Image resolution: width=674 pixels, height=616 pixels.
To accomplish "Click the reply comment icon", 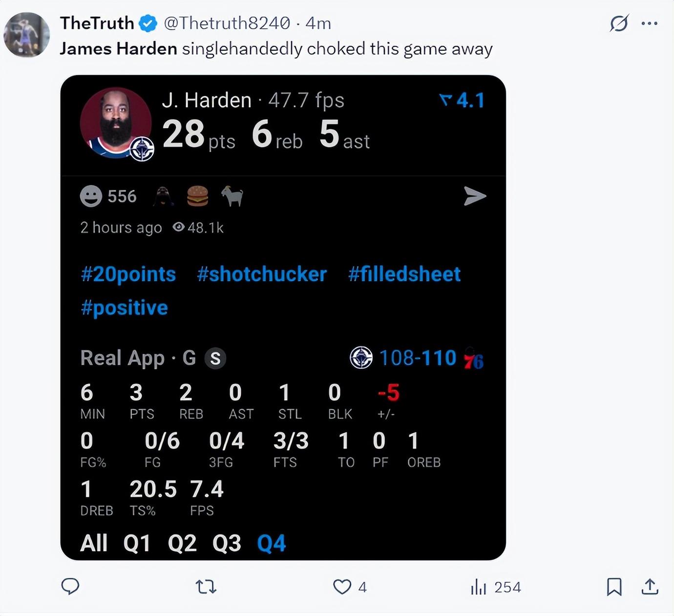I will click(70, 586).
